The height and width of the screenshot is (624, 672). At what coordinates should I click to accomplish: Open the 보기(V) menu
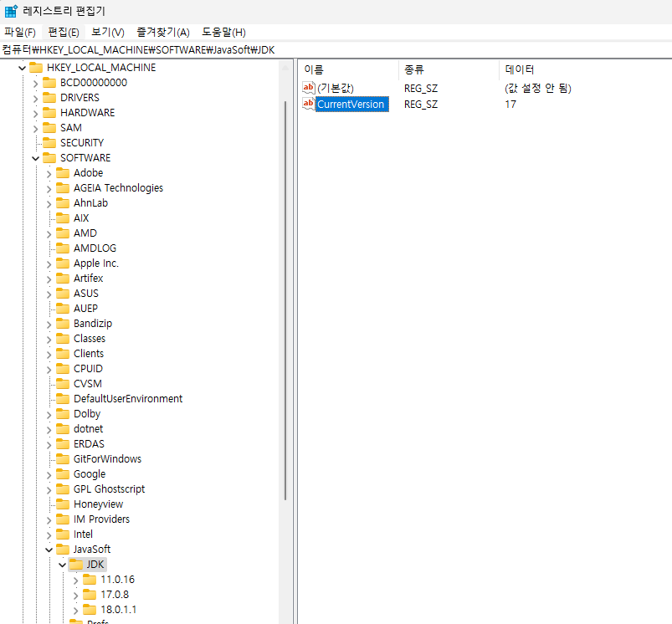[x=108, y=33]
